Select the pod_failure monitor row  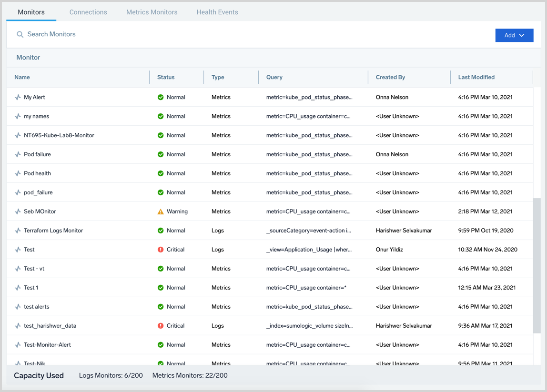38,192
